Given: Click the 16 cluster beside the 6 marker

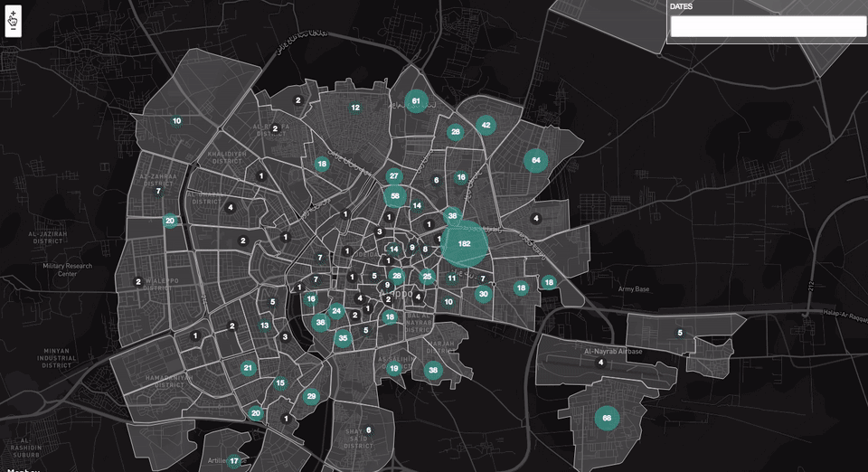Looking at the screenshot, I should 460,177.
